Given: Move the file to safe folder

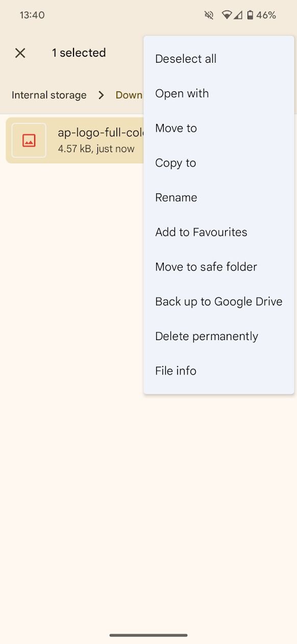Looking at the screenshot, I should 206,267.
